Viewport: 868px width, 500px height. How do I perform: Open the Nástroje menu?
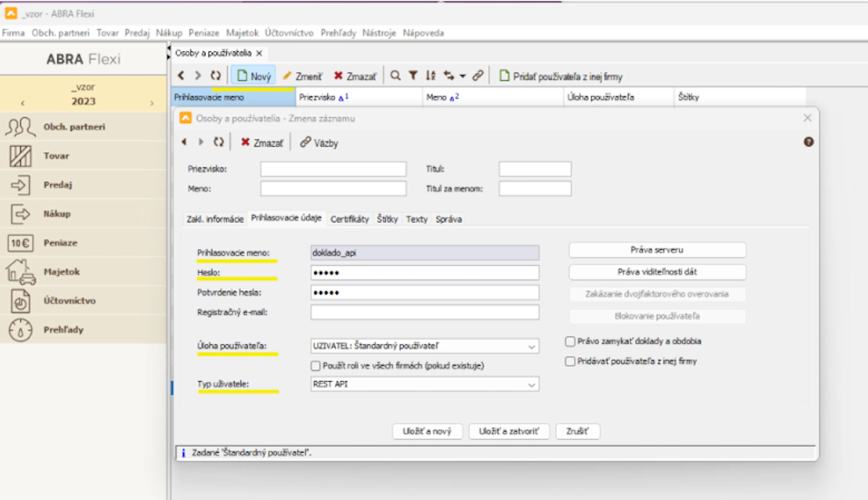379,33
